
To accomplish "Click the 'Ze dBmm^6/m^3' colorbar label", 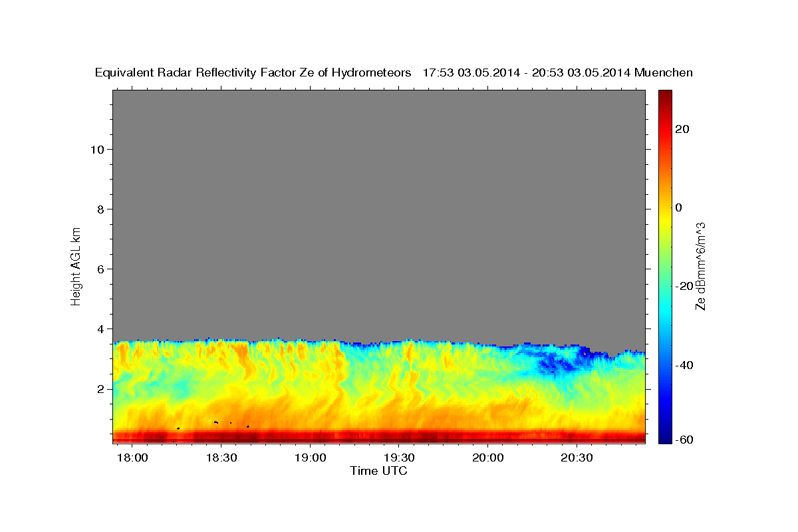I will (700, 265).
